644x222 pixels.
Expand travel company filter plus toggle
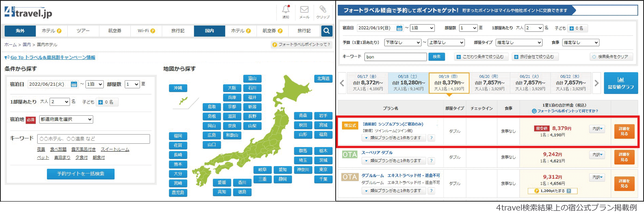516,57
